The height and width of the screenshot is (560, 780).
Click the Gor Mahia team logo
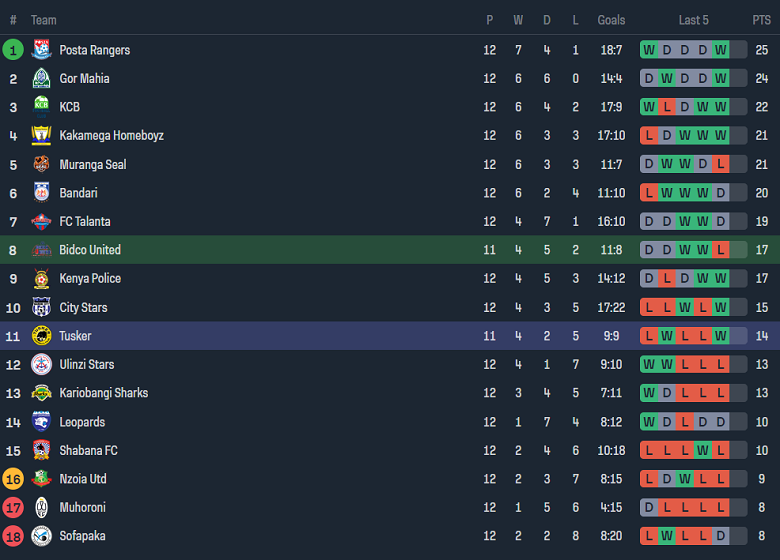point(41,79)
